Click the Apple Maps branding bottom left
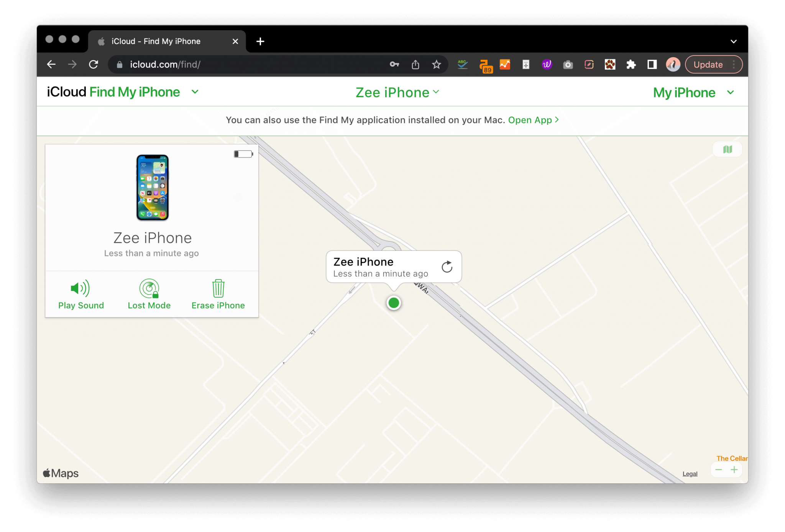 (61, 473)
